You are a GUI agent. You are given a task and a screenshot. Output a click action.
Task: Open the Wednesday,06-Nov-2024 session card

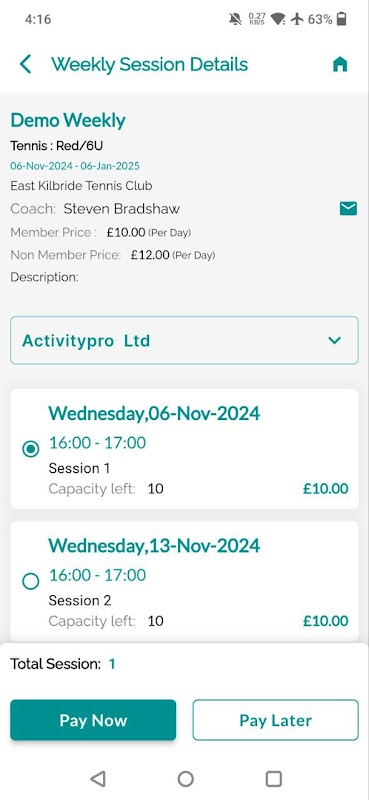pyautogui.click(x=184, y=449)
